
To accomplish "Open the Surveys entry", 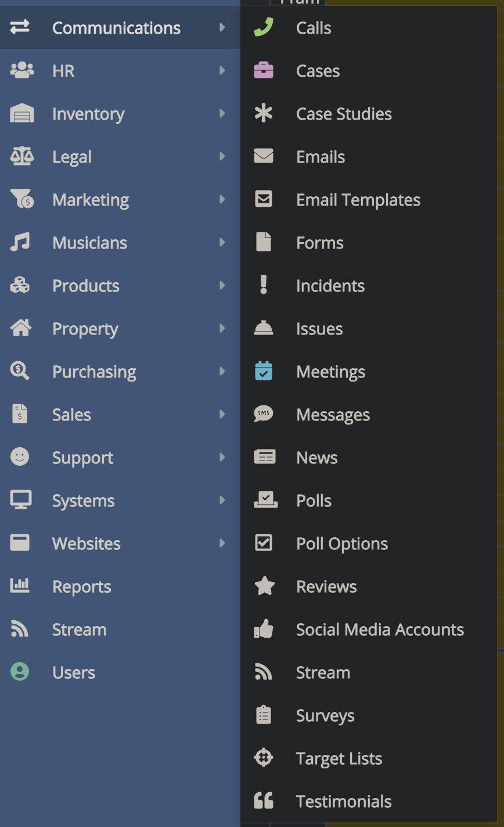I will coord(325,715).
